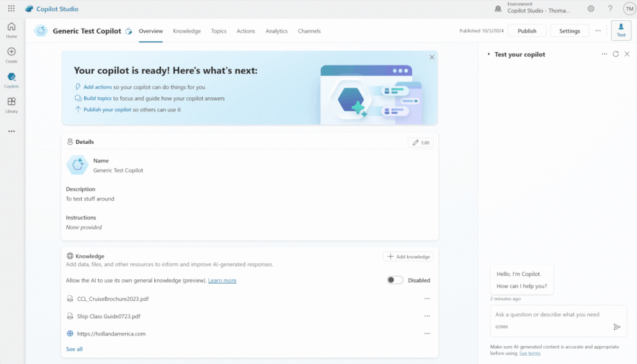Screen dimensions: 637x364
Task: Switch to the Overview tab
Action: (x=151, y=31)
